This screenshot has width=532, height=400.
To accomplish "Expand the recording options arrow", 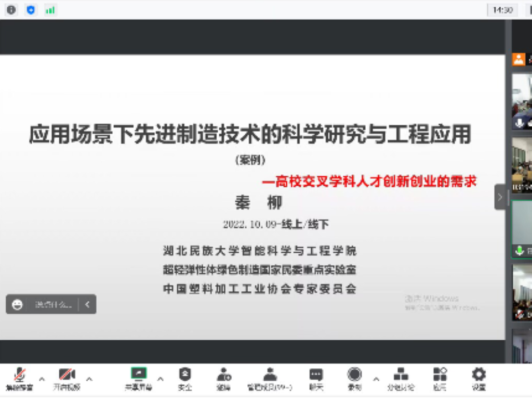I will pos(376,379).
